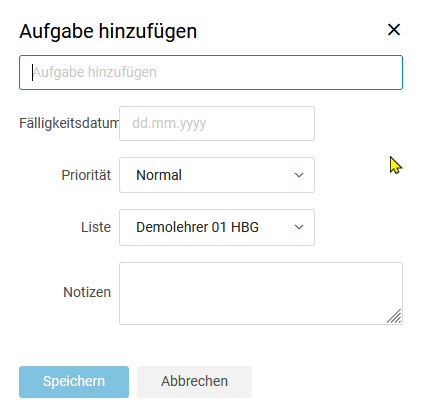Open the Liste dropdown
The width and height of the screenshot is (424, 412).
[217, 227]
